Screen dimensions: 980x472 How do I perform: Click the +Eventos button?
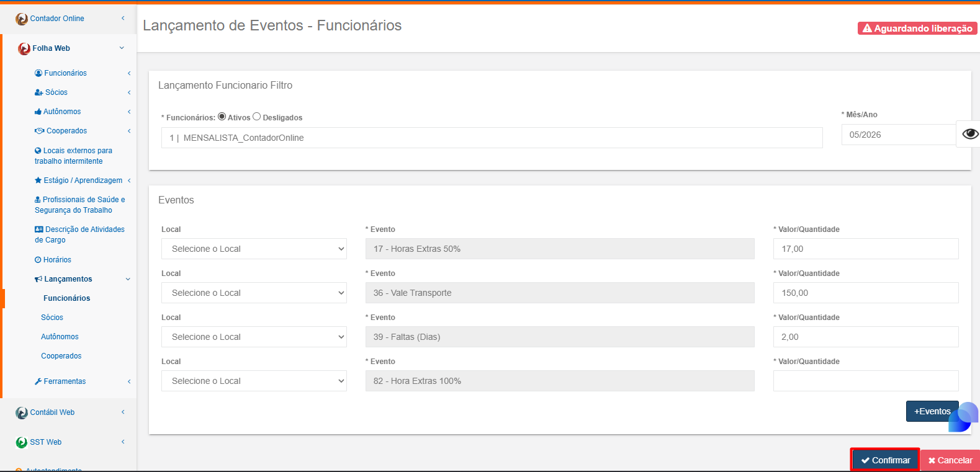(x=932, y=411)
